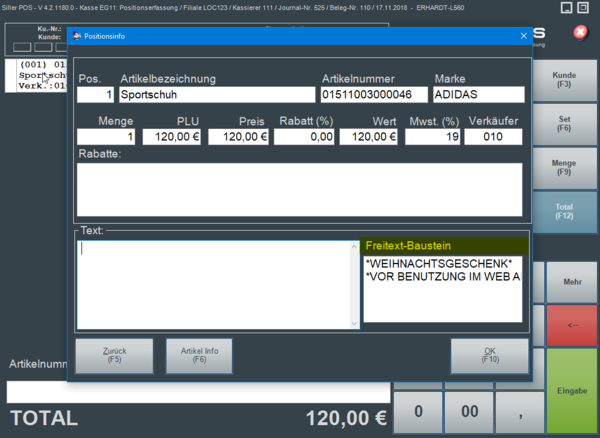
Task: Select the *WEIHNACHTSGESCHENK* text block
Action: pos(439,262)
